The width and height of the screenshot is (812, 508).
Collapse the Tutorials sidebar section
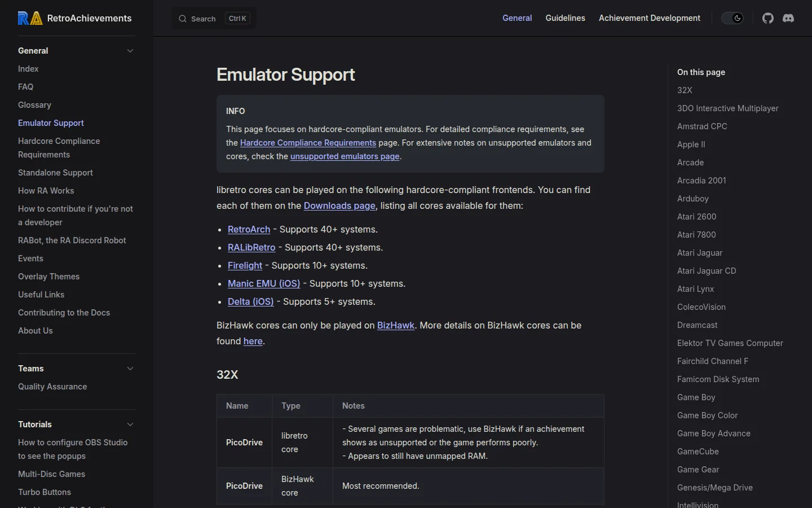[x=130, y=424]
